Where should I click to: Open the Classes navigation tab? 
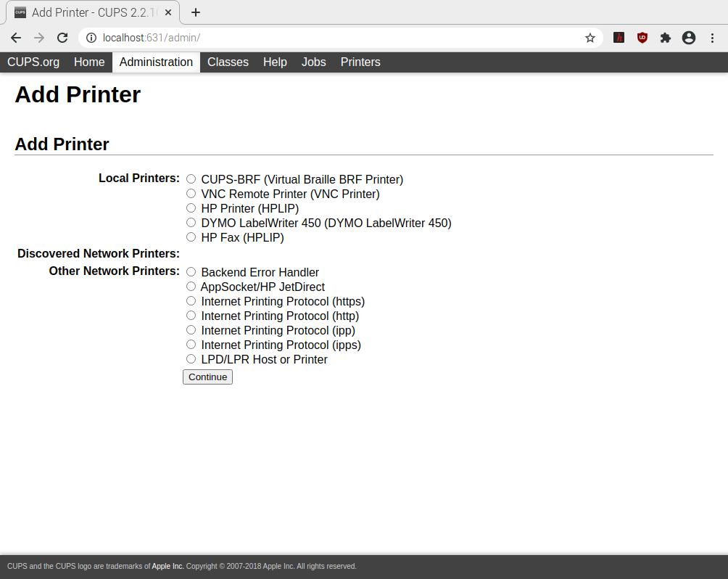pyautogui.click(x=228, y=62)
